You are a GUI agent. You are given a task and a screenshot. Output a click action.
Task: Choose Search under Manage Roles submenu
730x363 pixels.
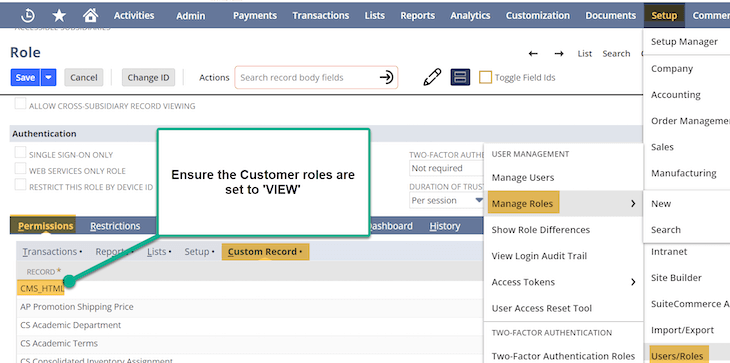[x=666, y=229]
